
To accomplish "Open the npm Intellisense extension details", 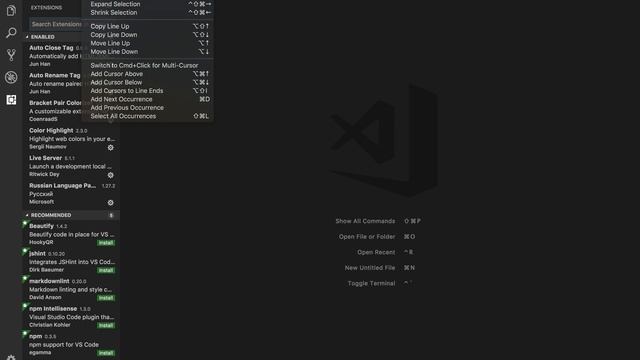I will (71, 317).
